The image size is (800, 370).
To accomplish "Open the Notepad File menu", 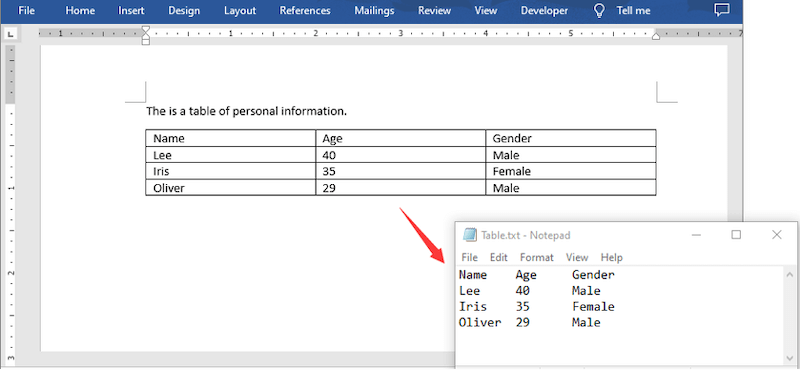I will (x=469, y=257).
